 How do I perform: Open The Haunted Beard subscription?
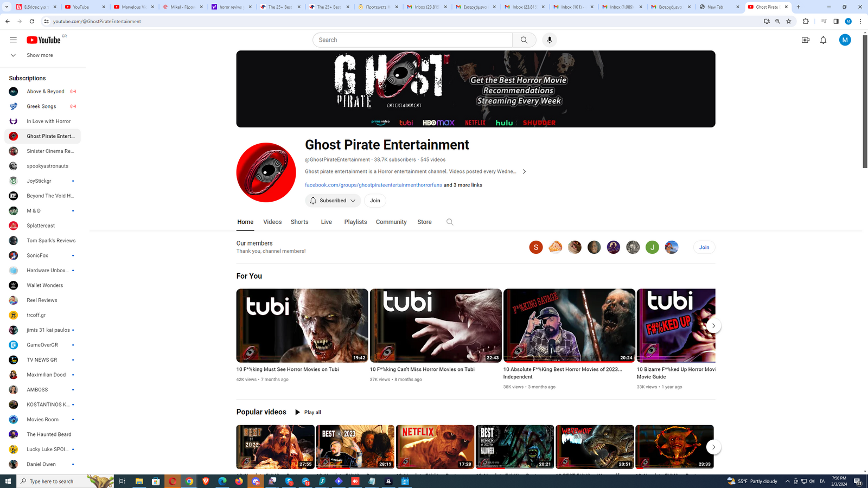[42, 434]
